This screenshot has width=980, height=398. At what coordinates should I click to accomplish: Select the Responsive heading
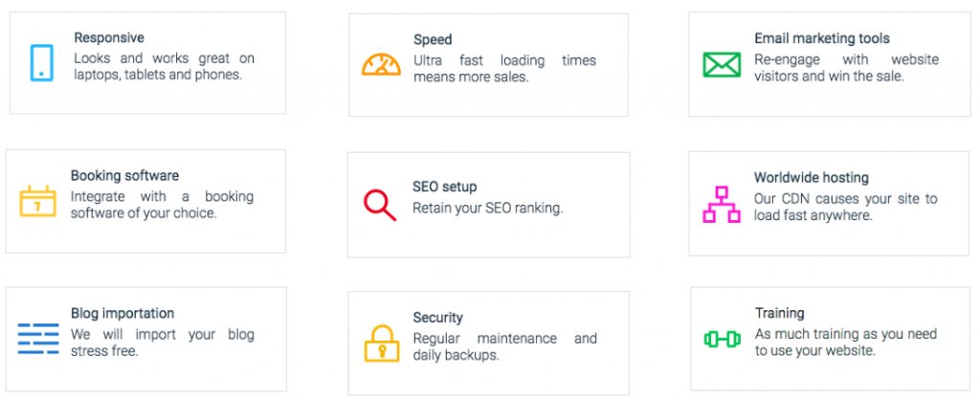[109, 37]
